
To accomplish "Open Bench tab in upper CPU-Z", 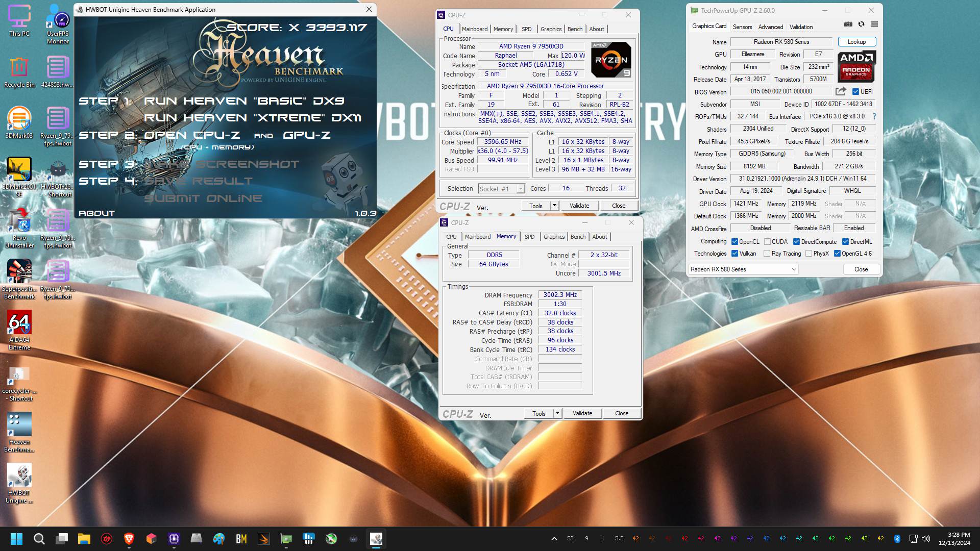I will pos(575,29).
